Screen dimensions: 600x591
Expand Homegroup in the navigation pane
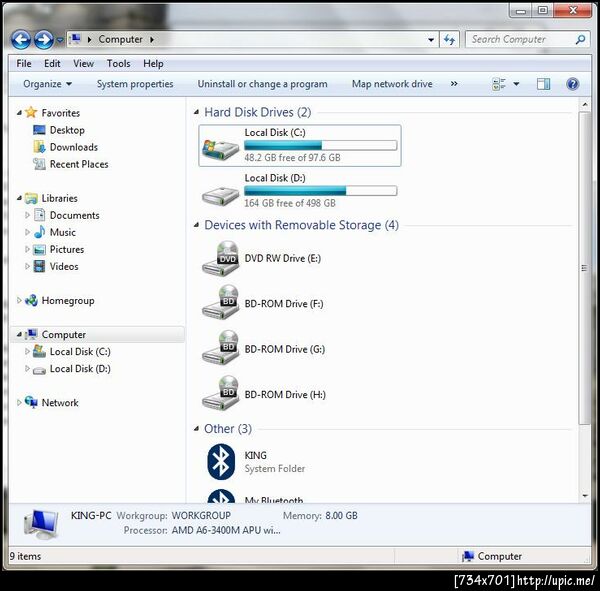point(19,301)
